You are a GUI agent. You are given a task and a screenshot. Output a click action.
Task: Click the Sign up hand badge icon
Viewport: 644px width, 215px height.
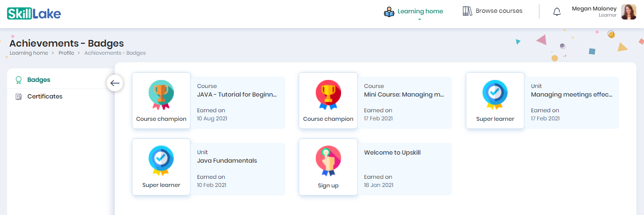point(328,161)
